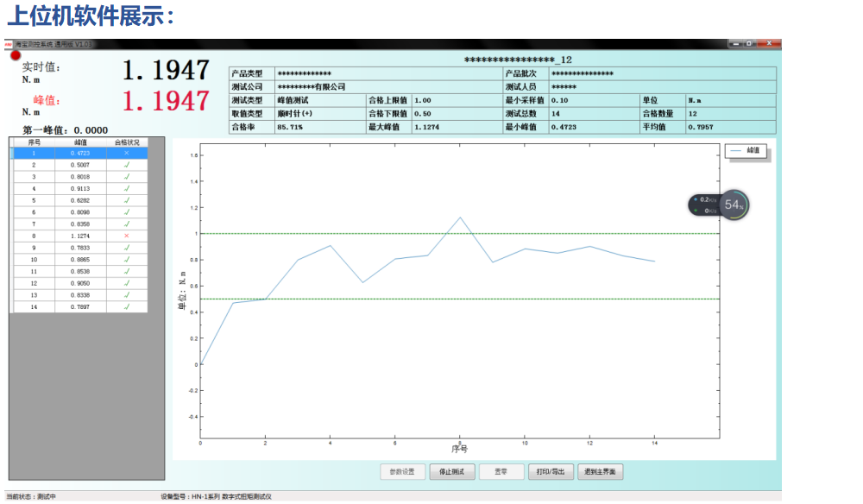Maximize the application window
Image resolution: width=863 pixels, height=504 pixels.
(748, 42)
